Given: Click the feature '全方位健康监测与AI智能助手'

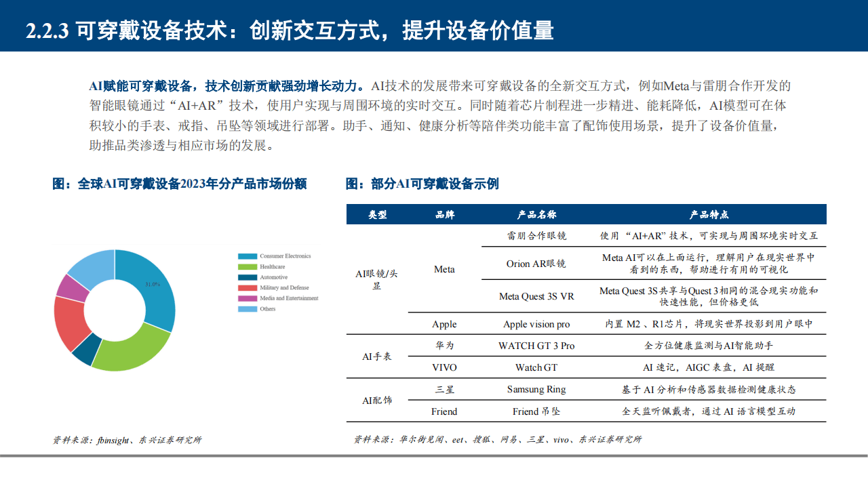Looking at the screenshot, I should (x=709, y=346).
